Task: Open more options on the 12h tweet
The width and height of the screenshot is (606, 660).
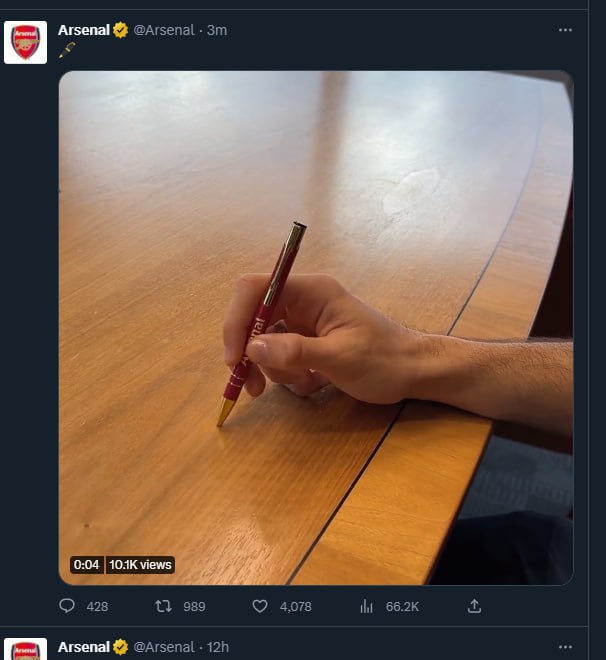Action: (566, 647)
